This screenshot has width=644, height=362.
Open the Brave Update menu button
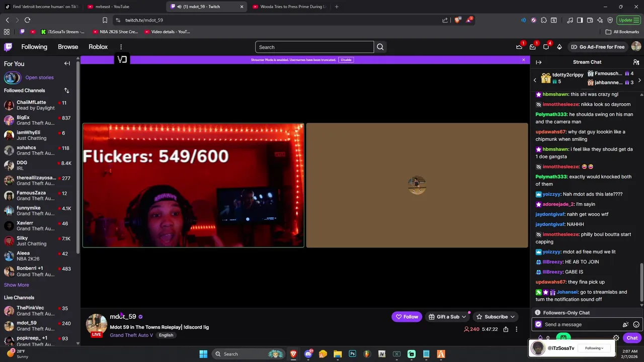pyautogui.click(x=628, y=20)
